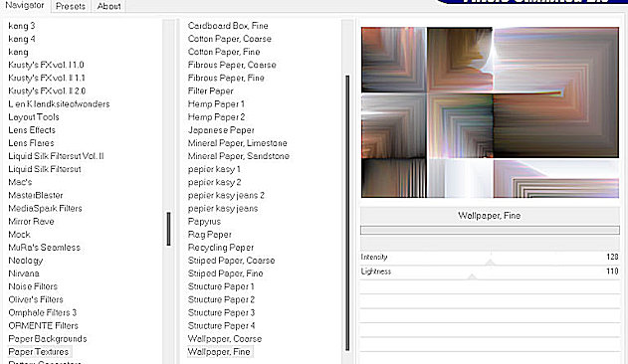The image size is (628, 364).
Task: Select MuRa's Seamless filter group
Action: click(x=44, y=248)
